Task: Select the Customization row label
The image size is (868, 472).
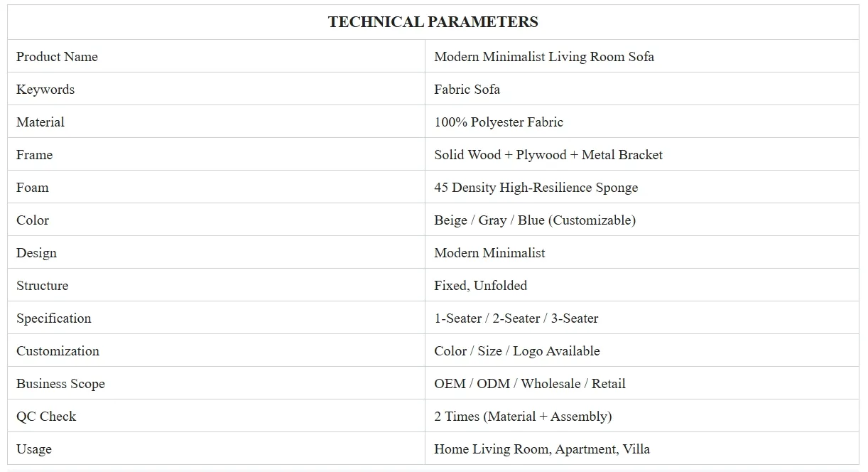Action: (58, 351)
